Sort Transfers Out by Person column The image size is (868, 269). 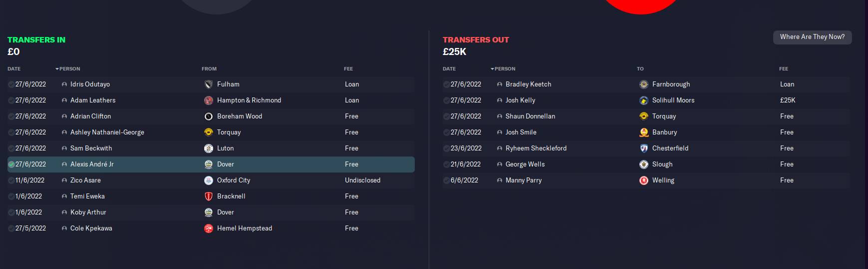[503, 69]
